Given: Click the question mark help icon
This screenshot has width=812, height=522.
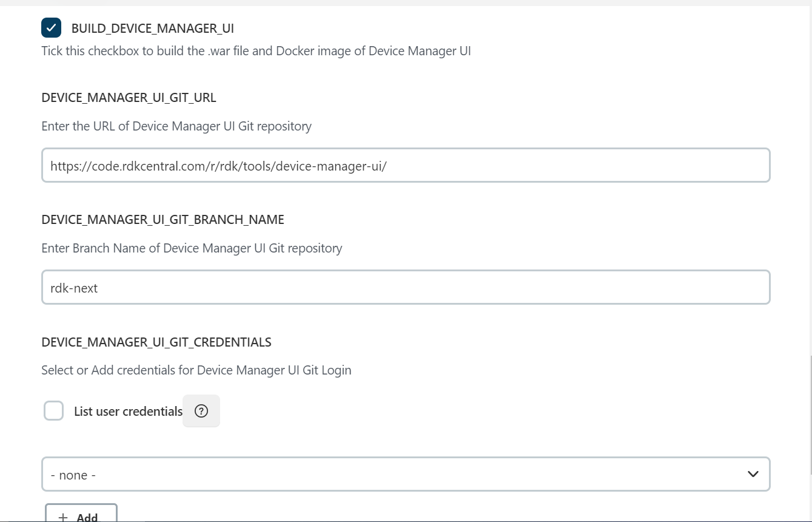Looking at the screenshot, I should (x=201, y=411).
